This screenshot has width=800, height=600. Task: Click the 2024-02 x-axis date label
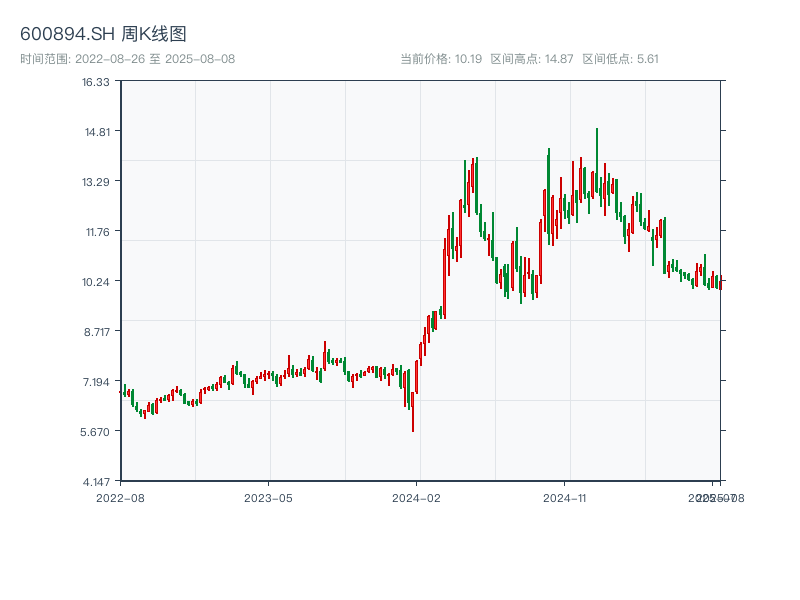tap(417, 497)
